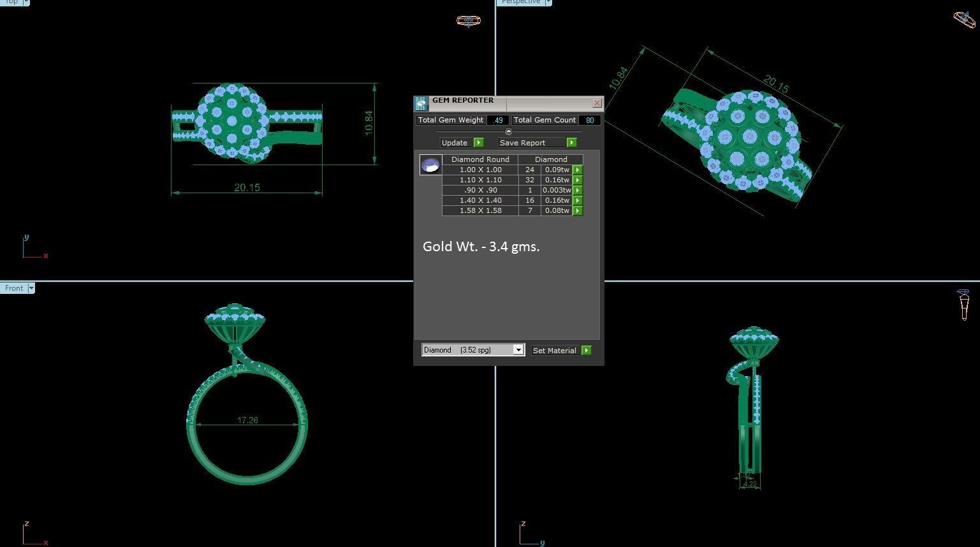Click the 1.40 X 1.40 size cell

(x=480, y=201)
